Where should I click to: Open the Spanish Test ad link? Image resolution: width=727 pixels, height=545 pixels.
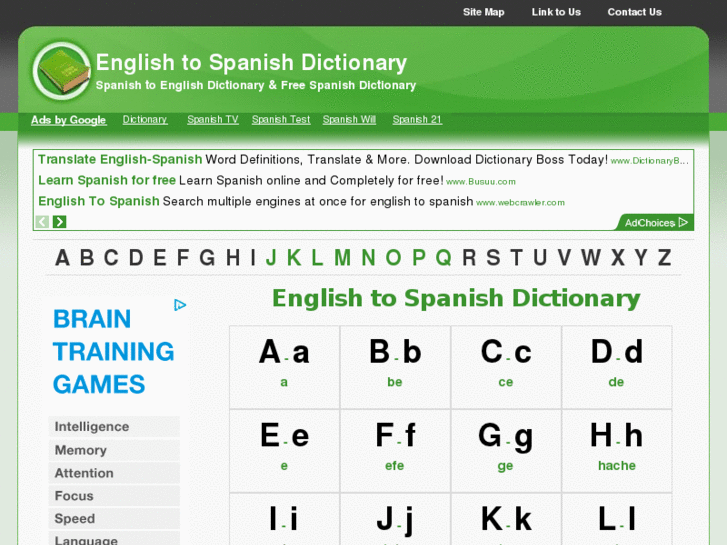click(x=281, y=120)
